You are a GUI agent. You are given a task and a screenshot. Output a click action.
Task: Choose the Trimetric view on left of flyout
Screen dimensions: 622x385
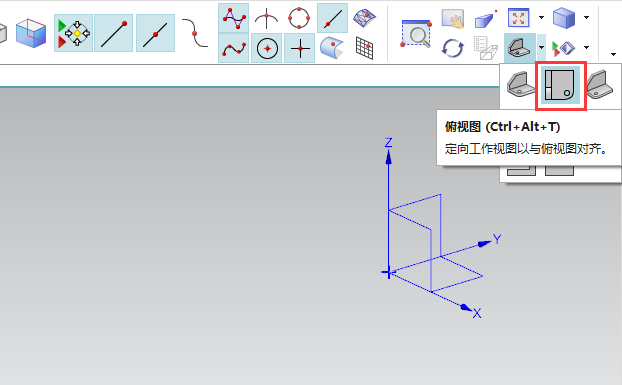(521, 84)
